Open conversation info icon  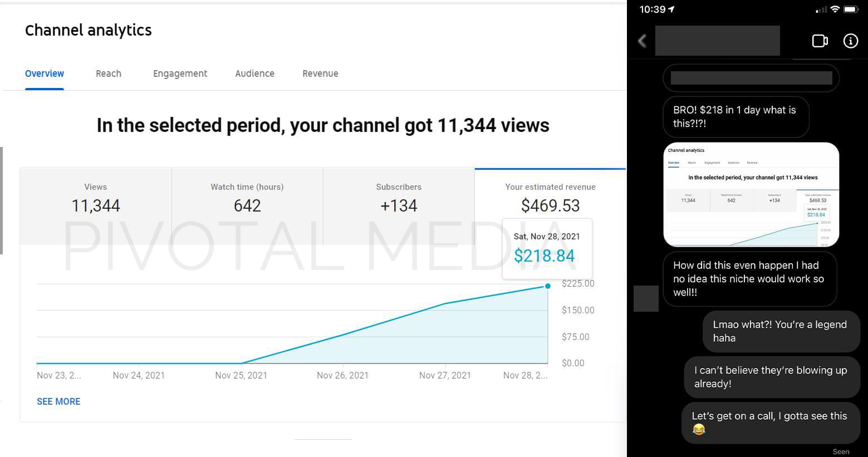point(850,41)
